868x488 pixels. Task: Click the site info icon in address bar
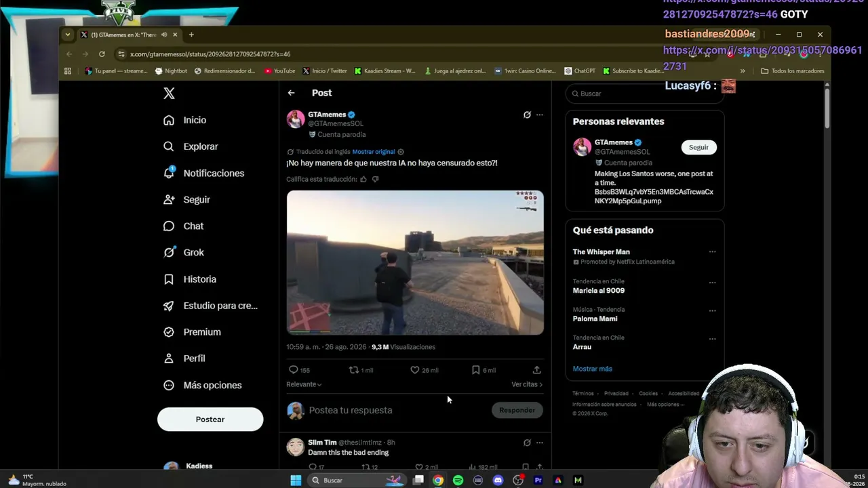tap(121, 54)
